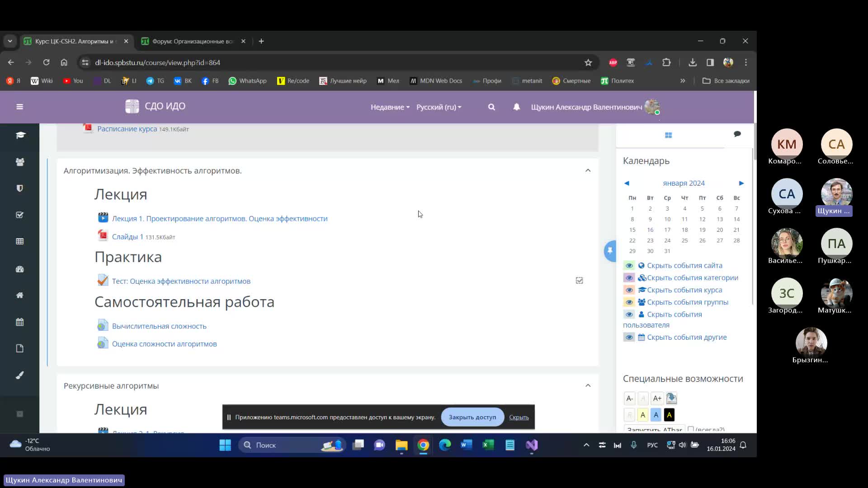
Task: Open 'Лекция 1. Проектирование алгоритмов' link
Action: [x=220, y=219]
